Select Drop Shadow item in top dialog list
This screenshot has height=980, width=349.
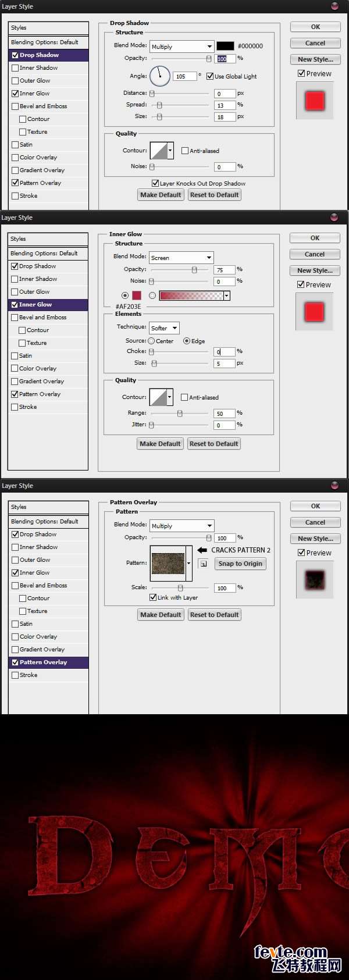coord(49,55)
